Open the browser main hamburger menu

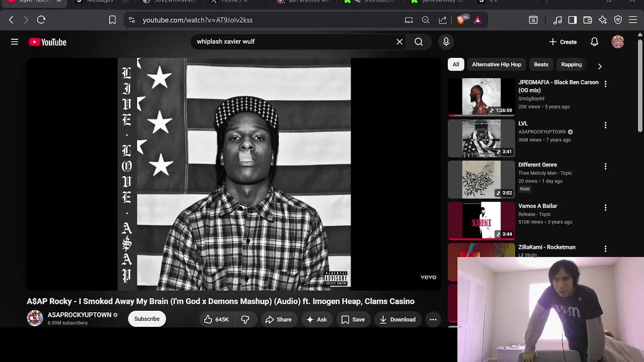pos(633,20)
